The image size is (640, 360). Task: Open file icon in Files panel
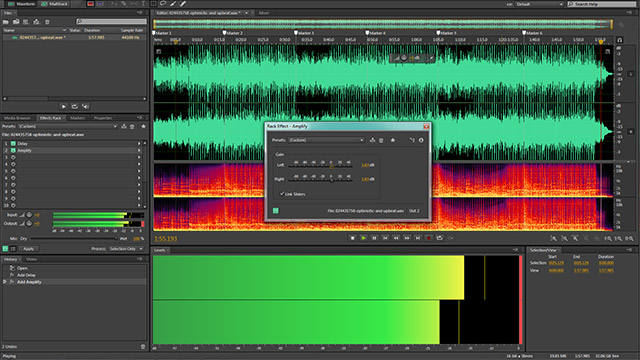(6, 22)
